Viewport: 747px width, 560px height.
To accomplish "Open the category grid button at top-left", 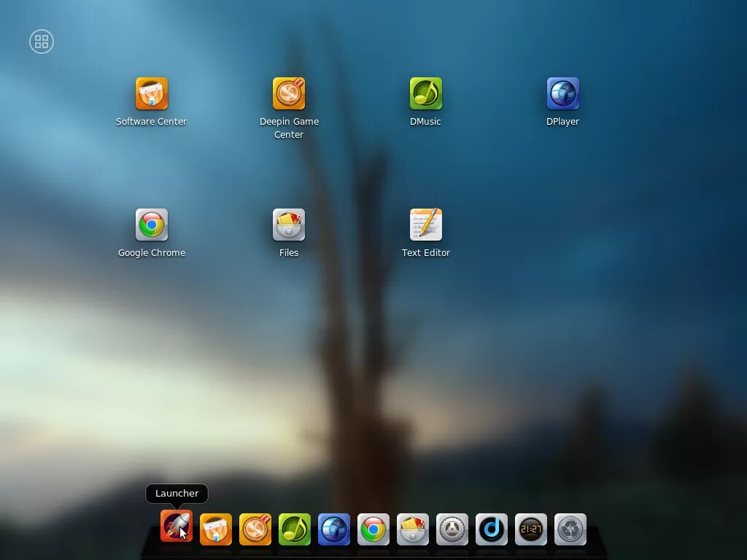I will point(42,42).
